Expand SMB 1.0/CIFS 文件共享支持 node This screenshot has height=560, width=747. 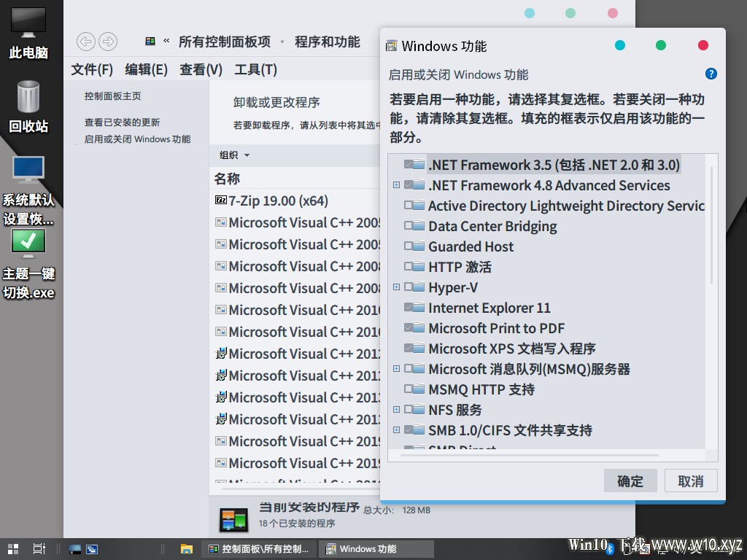[396, 430]
